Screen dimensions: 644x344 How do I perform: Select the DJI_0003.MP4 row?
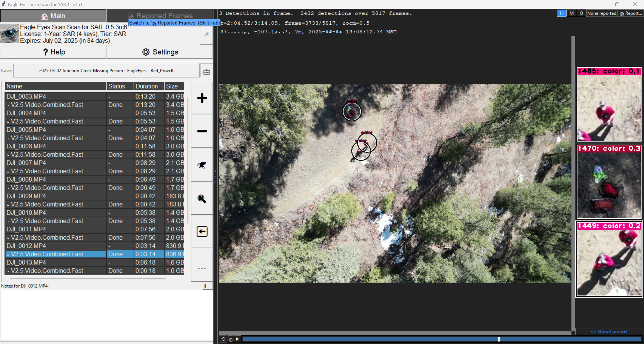tap(94, 96)
